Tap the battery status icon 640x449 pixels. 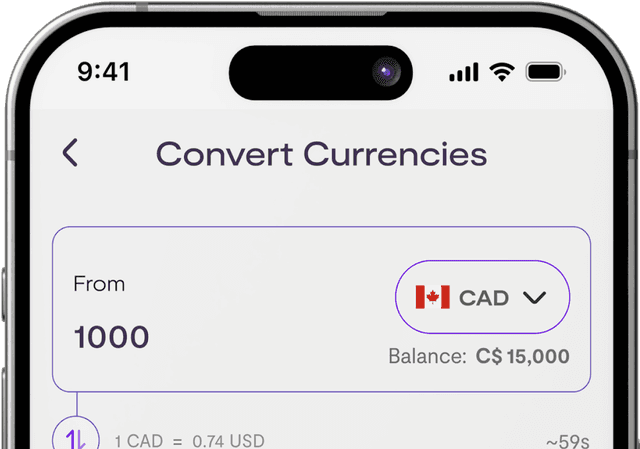pyautogui.click(x=546, y=72)
